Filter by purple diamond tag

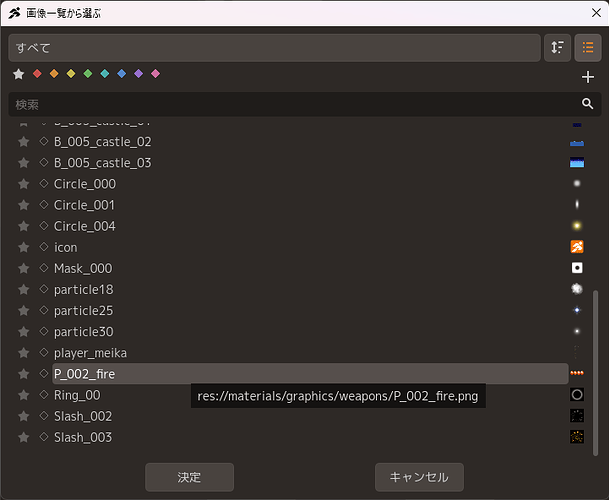(138, 73)
